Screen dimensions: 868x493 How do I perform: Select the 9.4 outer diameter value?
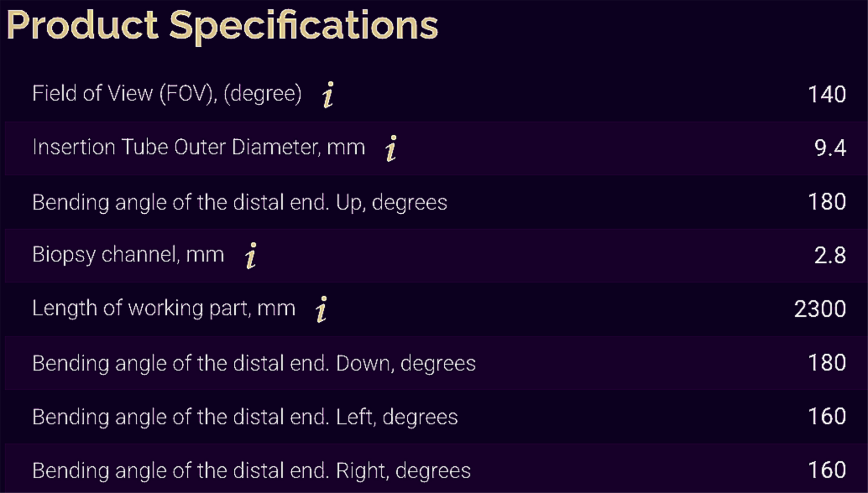click(830, 148)
